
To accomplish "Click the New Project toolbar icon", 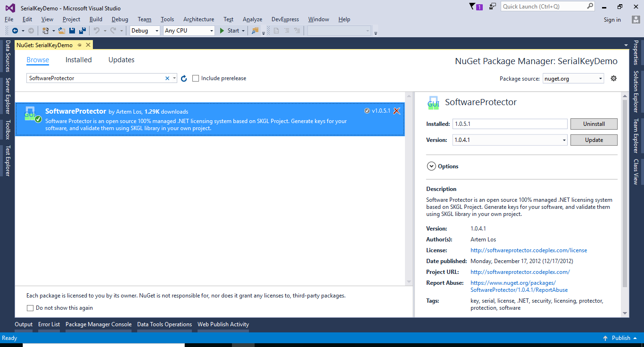I will tap(45, 31).
